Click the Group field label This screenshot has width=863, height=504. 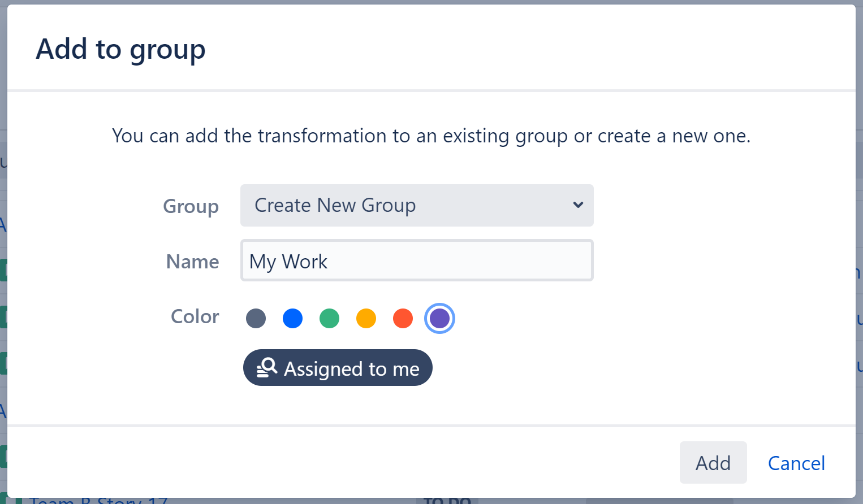tap(191, 206)
